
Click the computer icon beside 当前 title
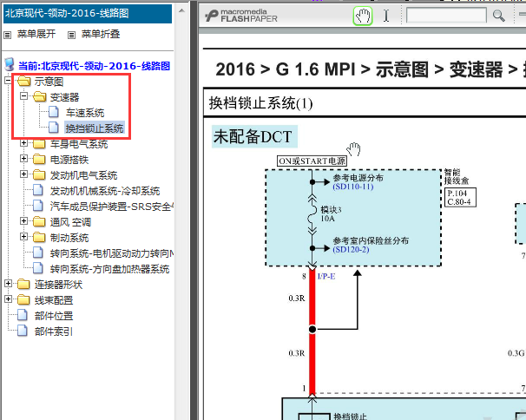point(10,64)
